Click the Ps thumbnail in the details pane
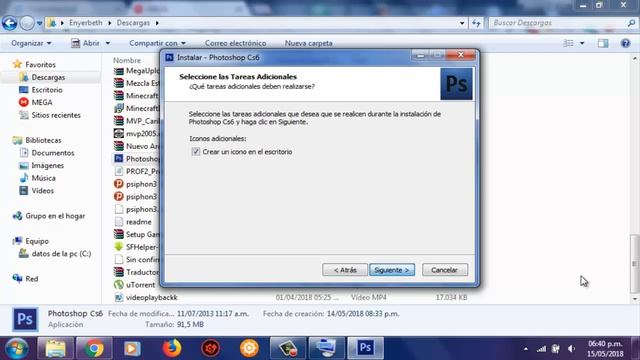640x360 pixels. click(x=25, y=319)
